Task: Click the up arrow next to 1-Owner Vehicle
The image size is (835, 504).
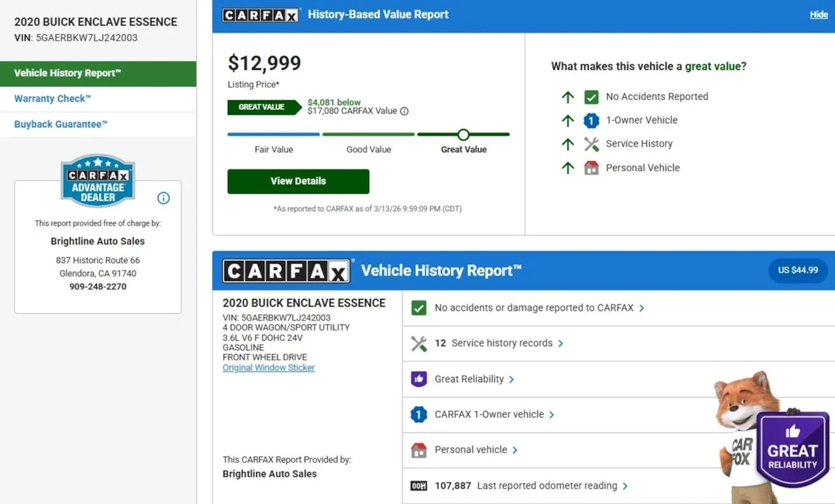Action: point(567,121)
